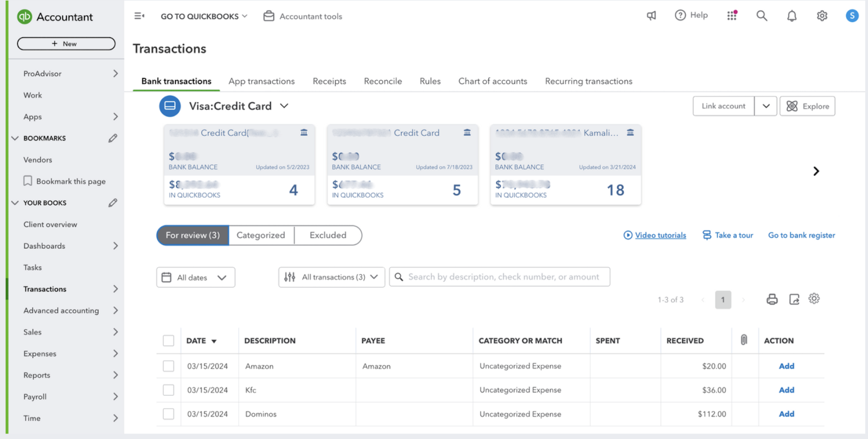Image resolution: width=868 pixels, height=439 pixels.
Task: Expand the Visa:Credit Card account selector
Action: [x=284, y=106]
